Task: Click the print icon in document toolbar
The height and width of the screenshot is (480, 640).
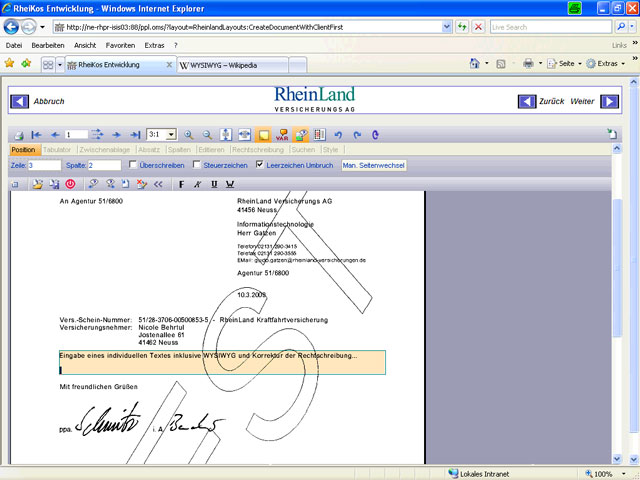Action: coord(19,135)
